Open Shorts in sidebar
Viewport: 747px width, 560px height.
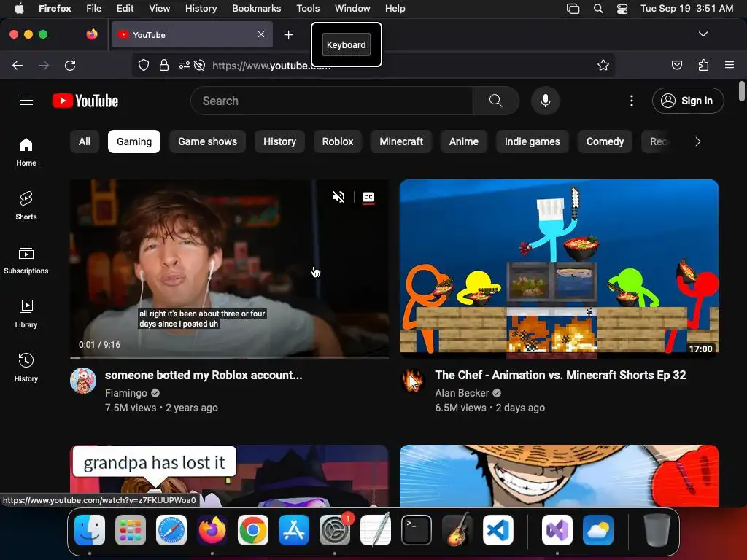click(x=26, y=206)
